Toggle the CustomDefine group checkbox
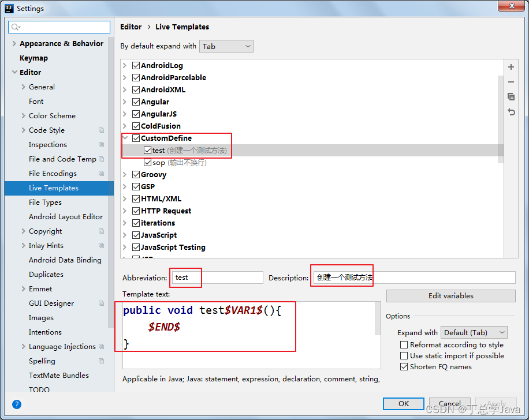The height and width of the screenshot is (420, 529). (x=136, y=138)
